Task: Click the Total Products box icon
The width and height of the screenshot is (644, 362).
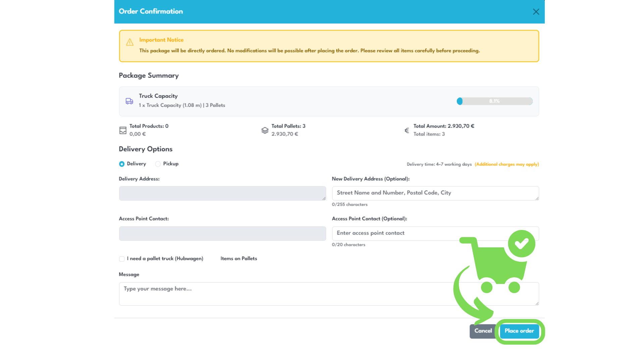Action: coord(123,130)
